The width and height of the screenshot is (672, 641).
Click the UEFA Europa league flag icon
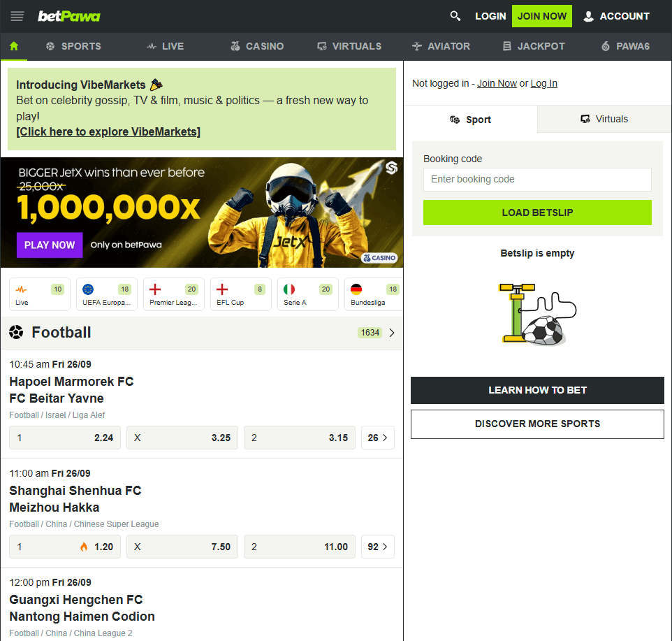[88, 289]
